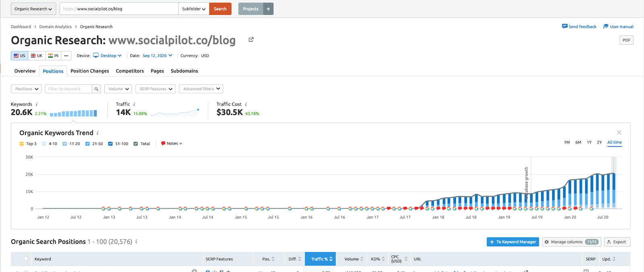Viewport: 644px width, 272px height.
Task: Set chart range to 1M
Action: [567, 142]
